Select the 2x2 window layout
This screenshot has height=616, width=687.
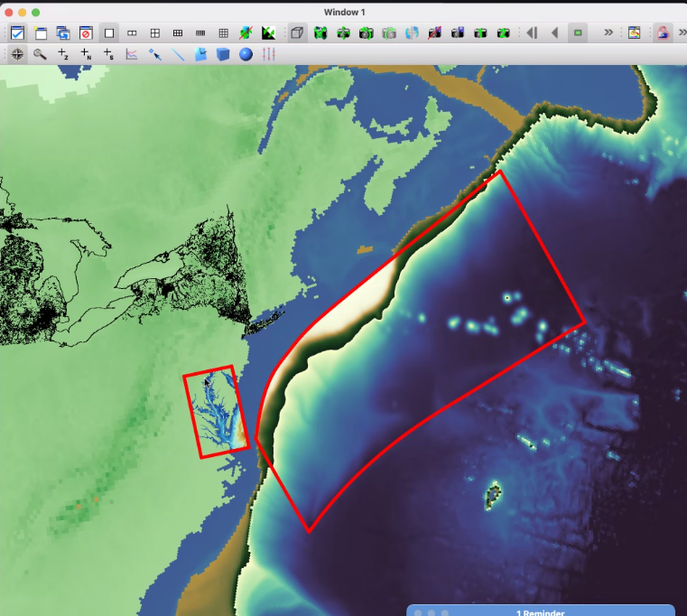point(154,33)
